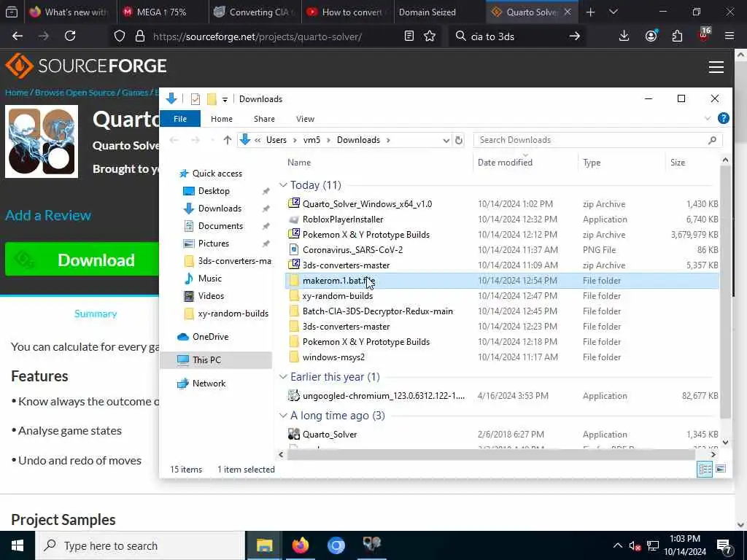The width and height of the screenshot is (747, 560).
Task: Open Firefox from taskbar
Action: pos(301,545)
